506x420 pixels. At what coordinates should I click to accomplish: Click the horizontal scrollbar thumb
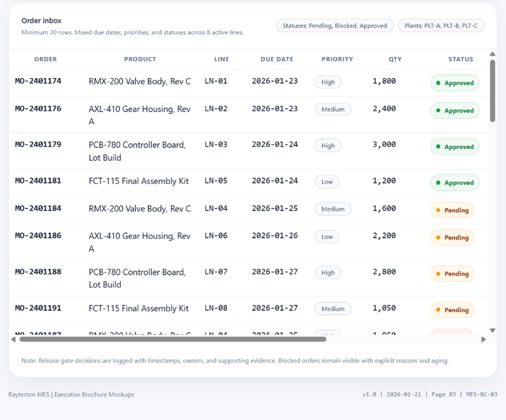coord(172,339)
